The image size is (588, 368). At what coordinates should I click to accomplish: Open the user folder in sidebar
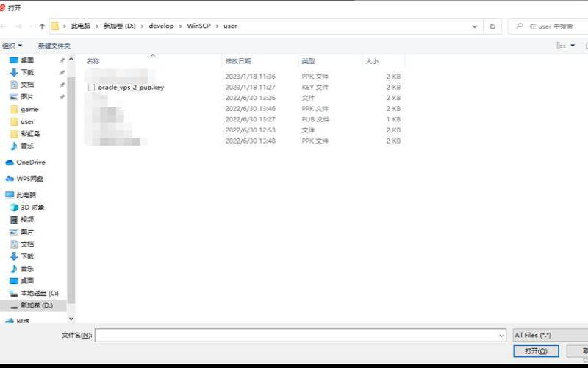[x=27, y=121]
